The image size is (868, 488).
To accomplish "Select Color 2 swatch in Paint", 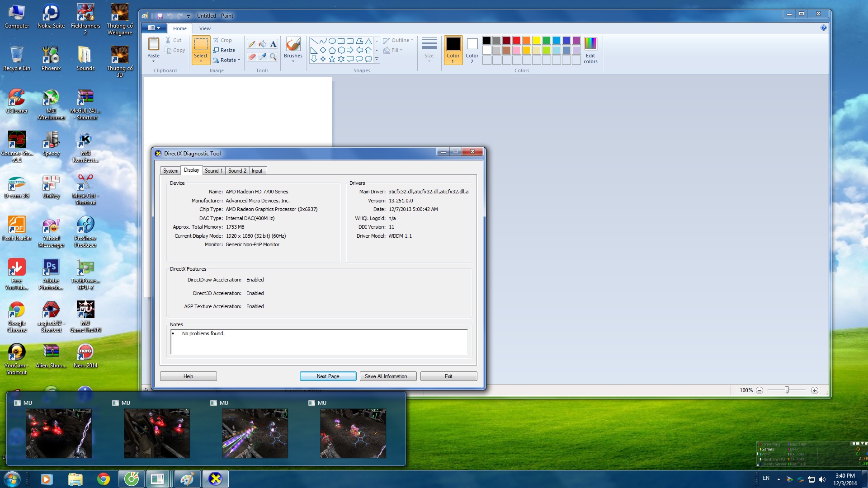I will [x=472, y=50].
